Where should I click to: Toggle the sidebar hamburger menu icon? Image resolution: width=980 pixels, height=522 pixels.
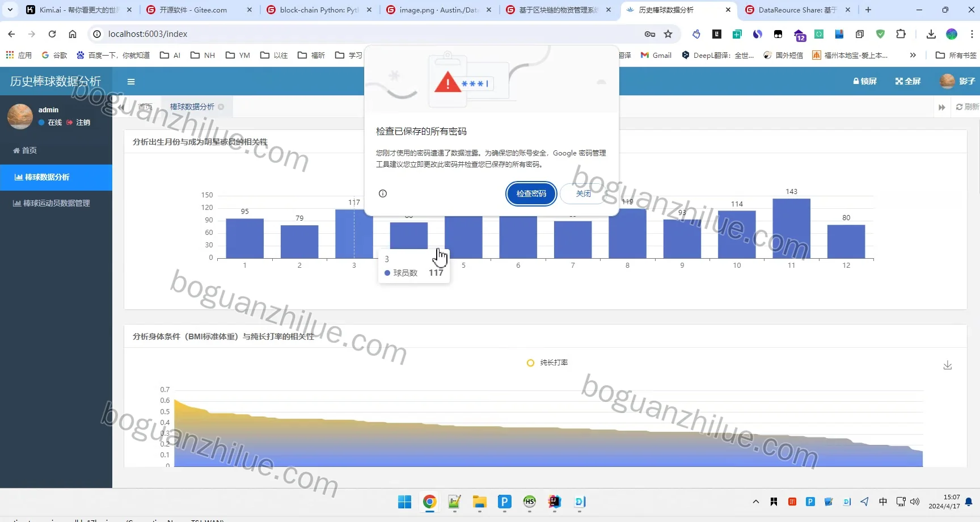point(131,82)
